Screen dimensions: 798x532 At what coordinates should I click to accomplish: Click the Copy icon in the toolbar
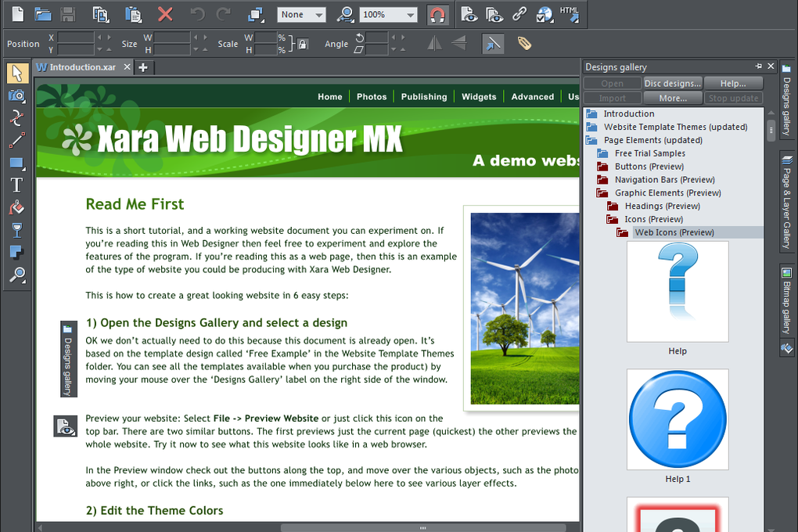[101, 14]
